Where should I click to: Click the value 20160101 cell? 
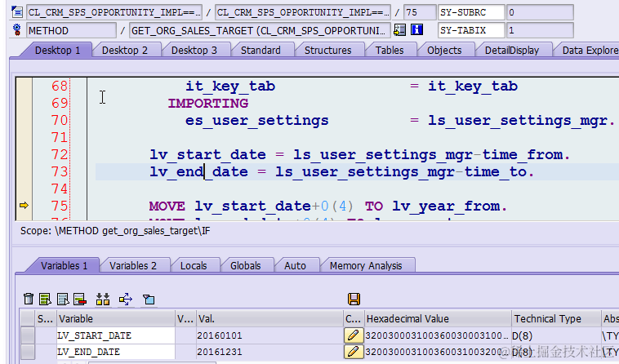click(x=269, y=335)
